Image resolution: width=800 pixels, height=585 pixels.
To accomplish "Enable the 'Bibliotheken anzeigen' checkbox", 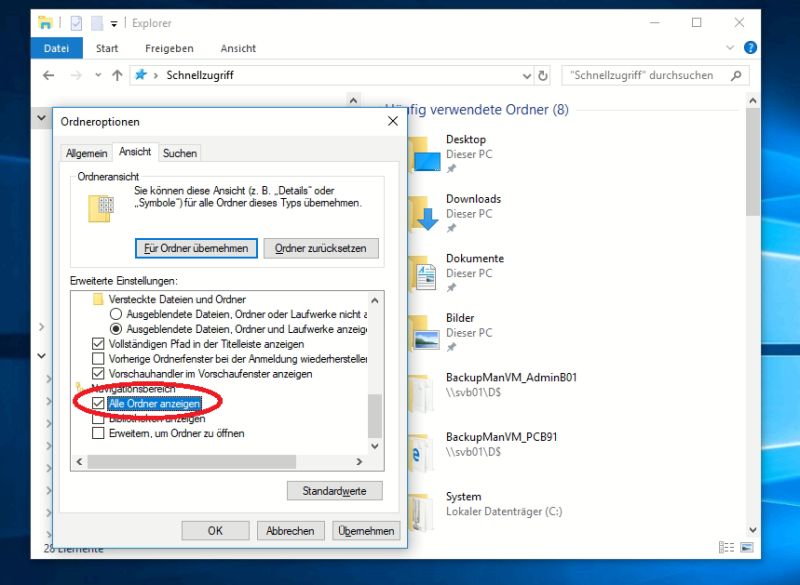I will (x=96, y=417).
